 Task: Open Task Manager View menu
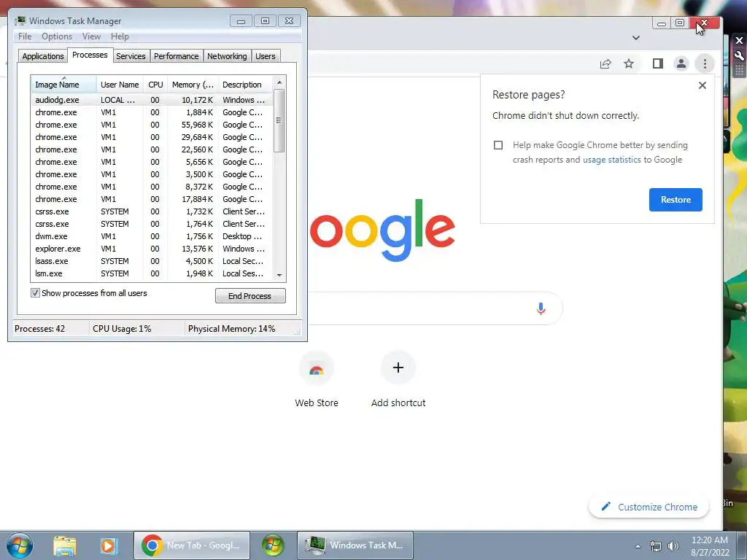click(91, 36)
